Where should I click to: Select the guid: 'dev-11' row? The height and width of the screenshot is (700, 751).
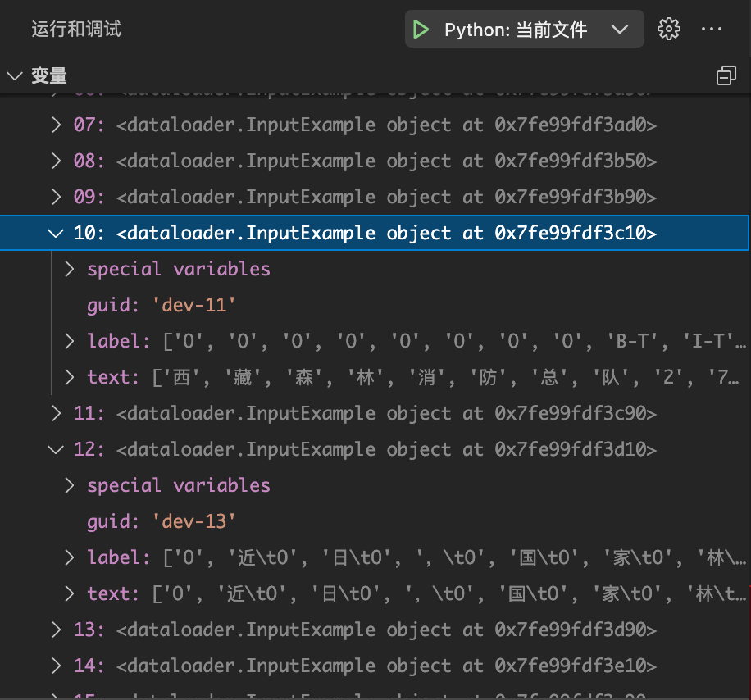click(375, 306)
